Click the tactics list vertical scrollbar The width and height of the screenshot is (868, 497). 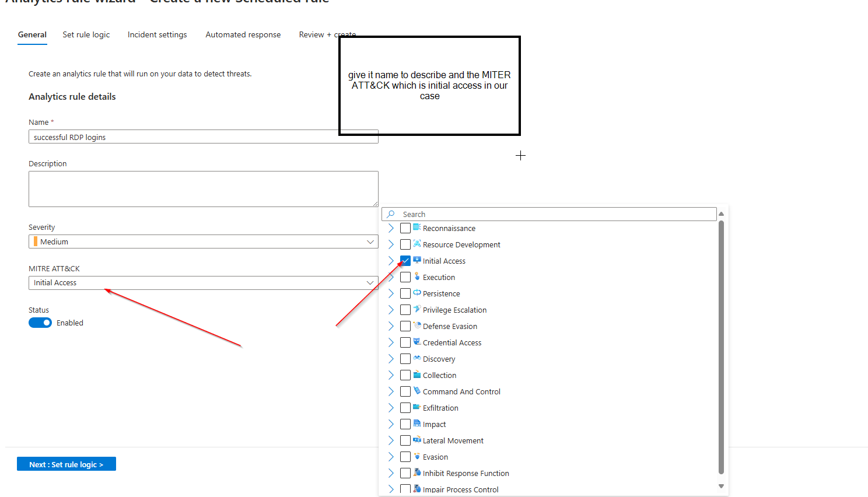(x=721, y=350)
